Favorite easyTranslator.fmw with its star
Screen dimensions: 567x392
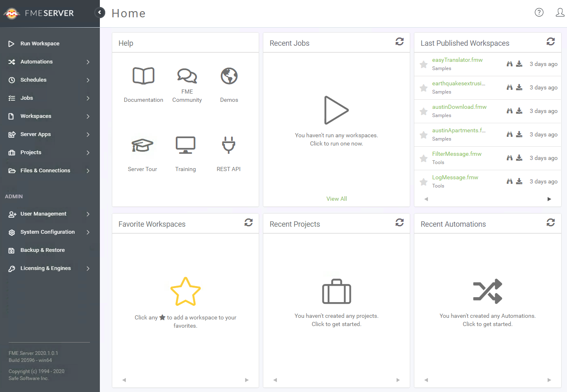(423, 64)
